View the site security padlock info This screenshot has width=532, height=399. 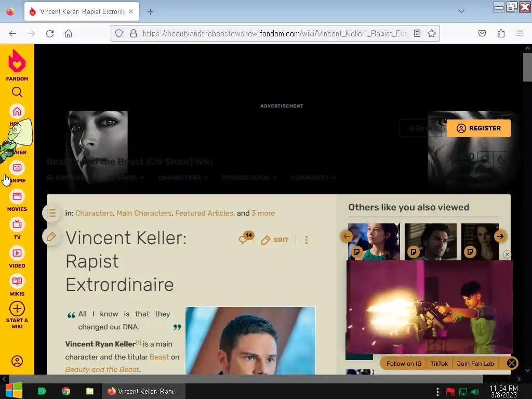point(134,33)
